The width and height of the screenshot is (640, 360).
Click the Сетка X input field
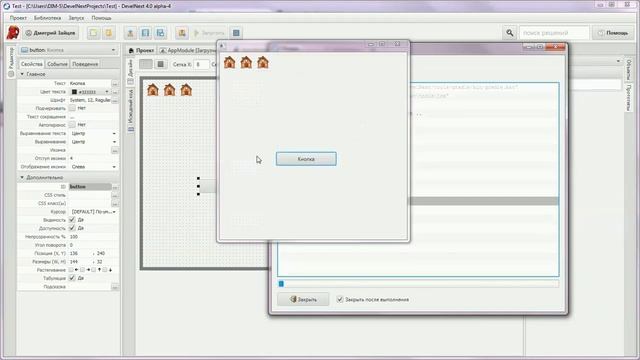(201, 64)
